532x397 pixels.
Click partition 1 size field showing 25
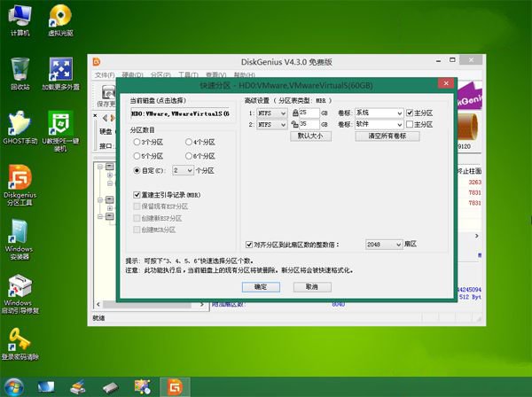[x=309, y=113]
